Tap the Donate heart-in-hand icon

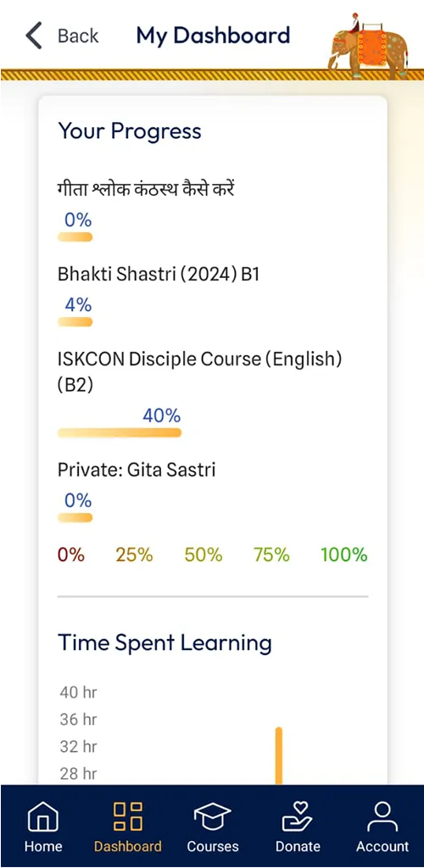[x=298, y=816]
